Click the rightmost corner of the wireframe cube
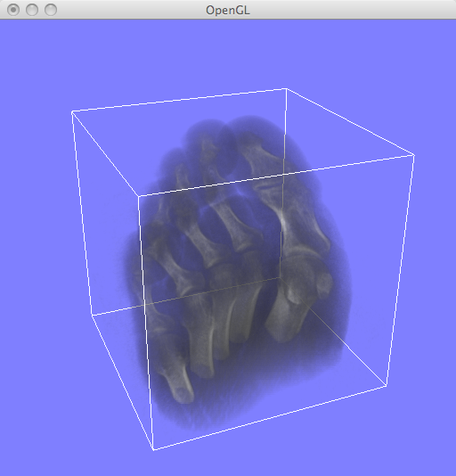 (x=414, y=155)
